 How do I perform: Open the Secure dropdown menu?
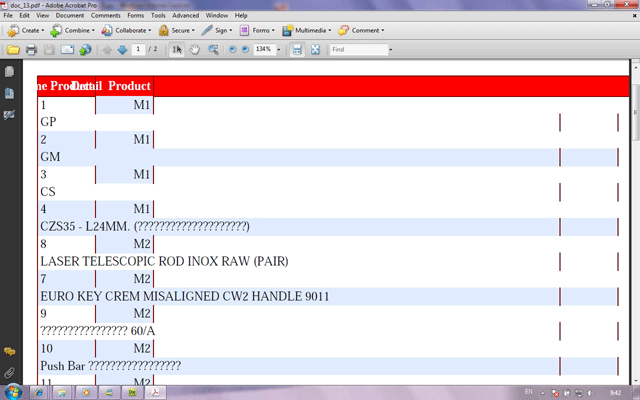tap(176, 30)
